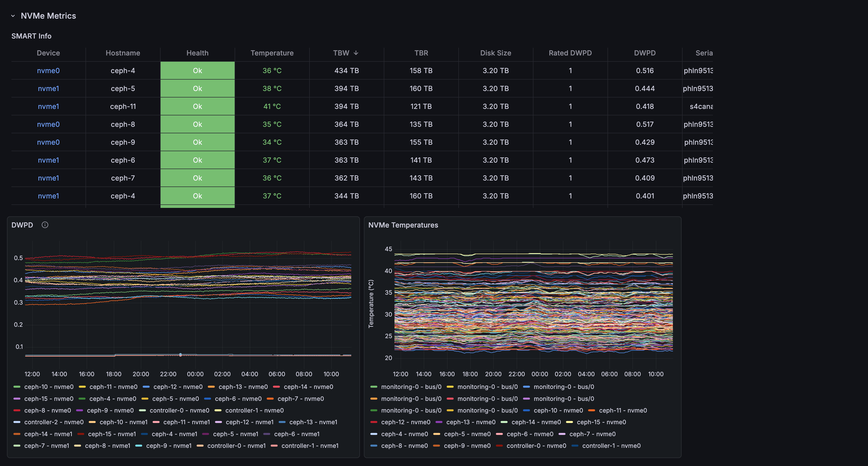Toggle ceph-9 - nvme1 in DWPD legend
This screenshot has height=466, width=868.
(x=169, y=445)
